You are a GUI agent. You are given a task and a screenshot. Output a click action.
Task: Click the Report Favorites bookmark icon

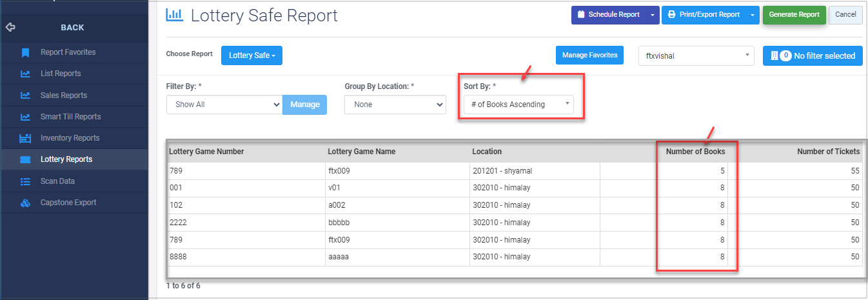pos(25,52)
